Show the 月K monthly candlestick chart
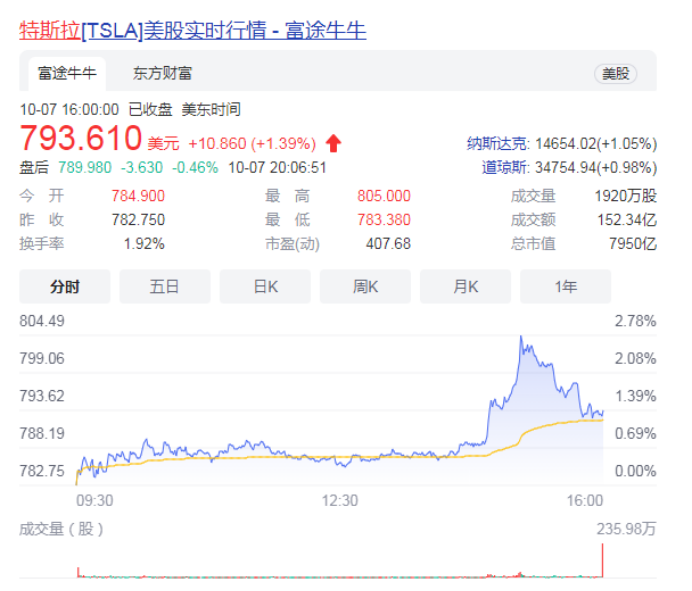 [x=465, y=287]
